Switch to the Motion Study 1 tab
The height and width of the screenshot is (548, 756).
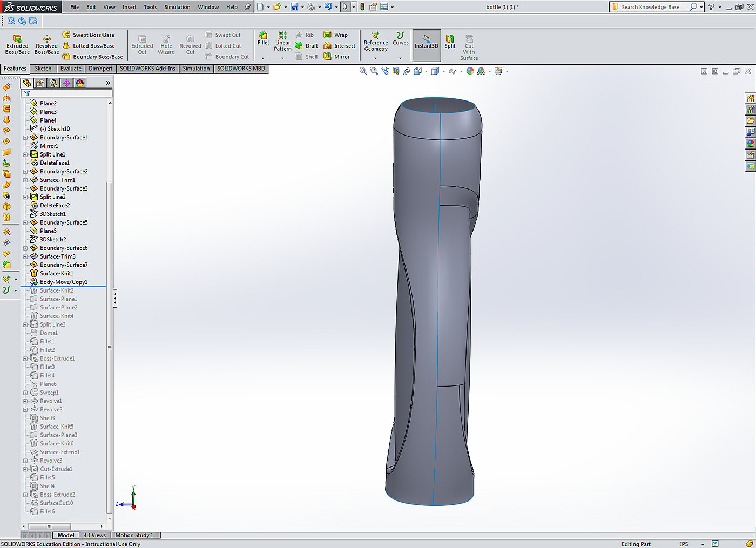pyautogui.click(x=134, y=536)
